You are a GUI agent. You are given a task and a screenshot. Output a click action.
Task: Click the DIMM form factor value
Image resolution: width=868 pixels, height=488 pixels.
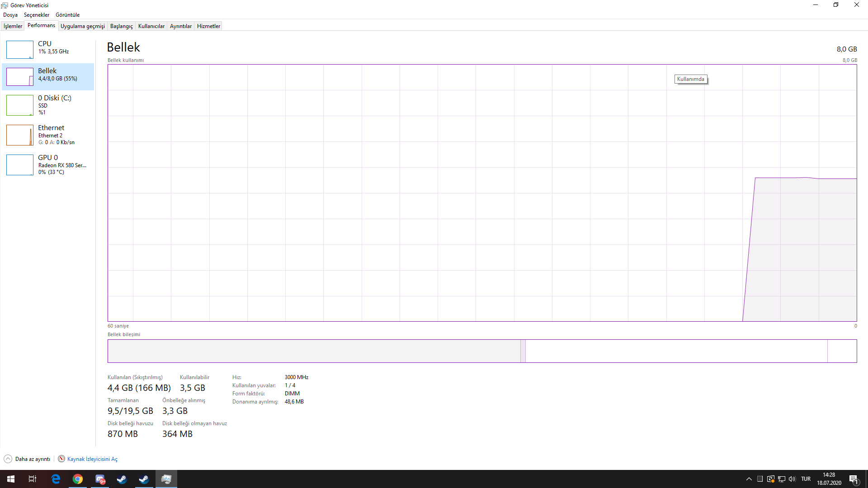[x=292, y=394]
